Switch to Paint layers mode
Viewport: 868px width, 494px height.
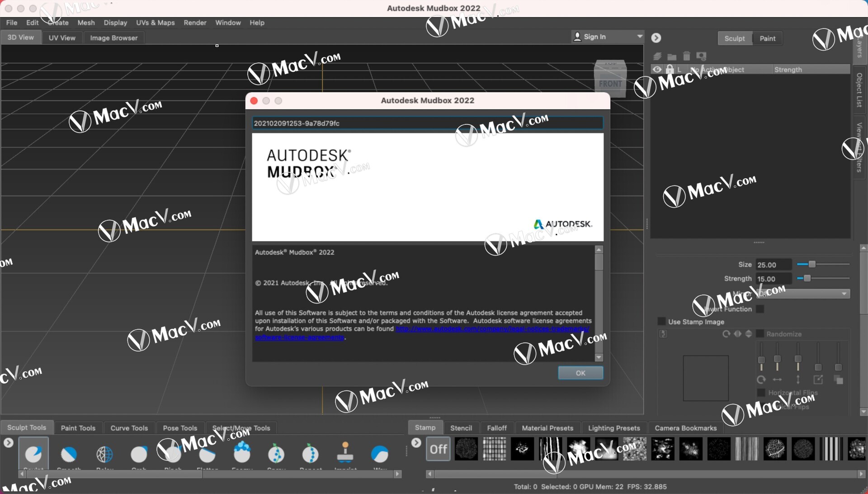point(767,38)
